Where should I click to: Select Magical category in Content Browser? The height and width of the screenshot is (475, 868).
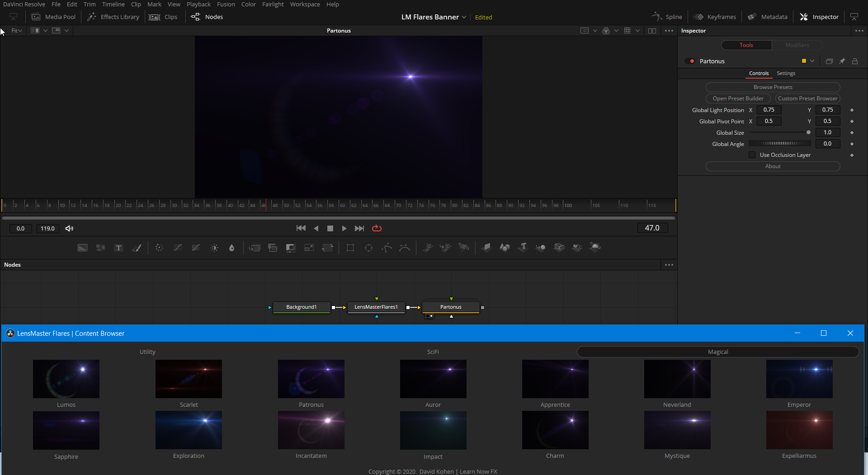click(x=718, y=352)
